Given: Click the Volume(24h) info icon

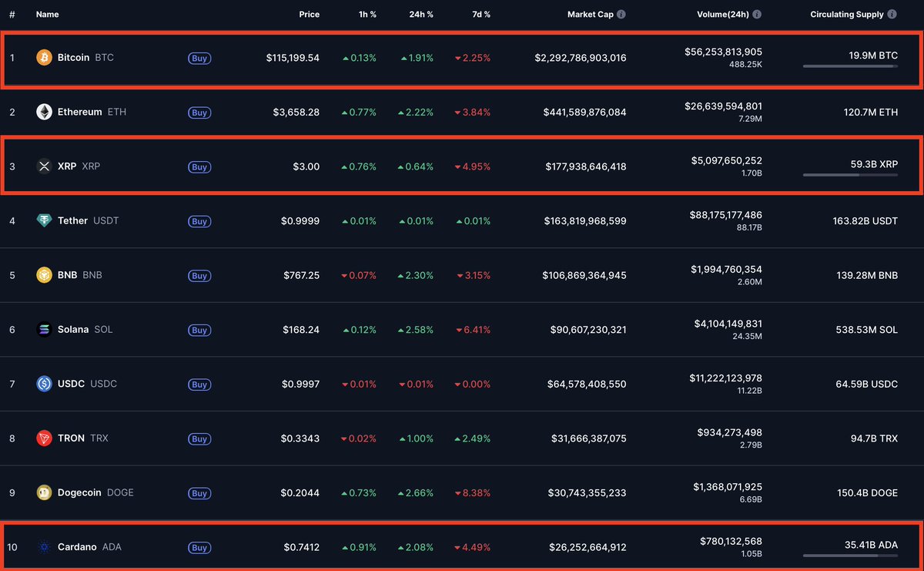Looking at the screenshot, I should 757,14.
